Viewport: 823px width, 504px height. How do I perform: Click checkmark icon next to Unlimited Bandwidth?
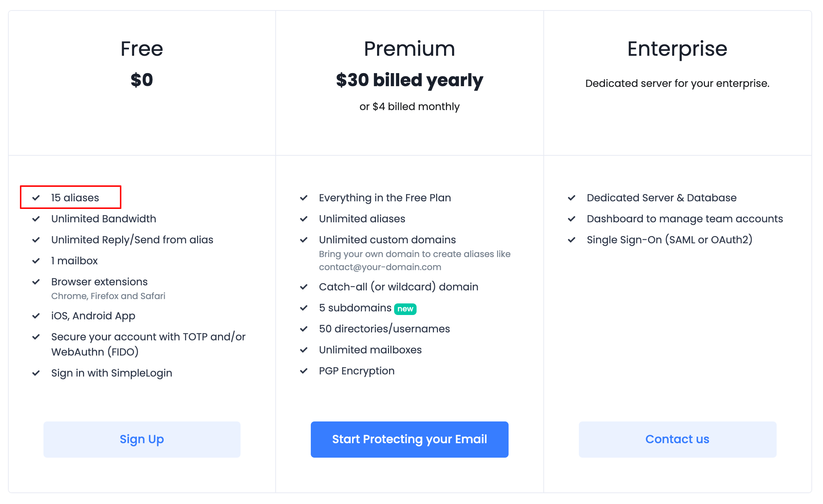(36, 219)
